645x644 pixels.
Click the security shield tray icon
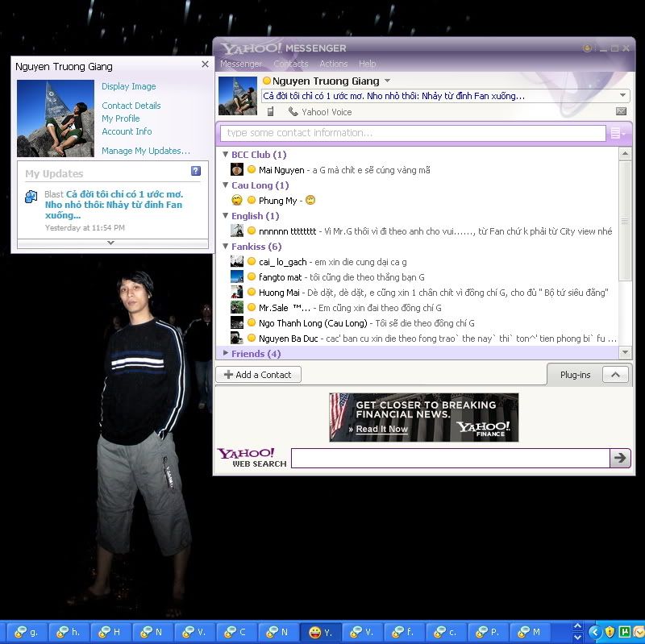point(610,632)
